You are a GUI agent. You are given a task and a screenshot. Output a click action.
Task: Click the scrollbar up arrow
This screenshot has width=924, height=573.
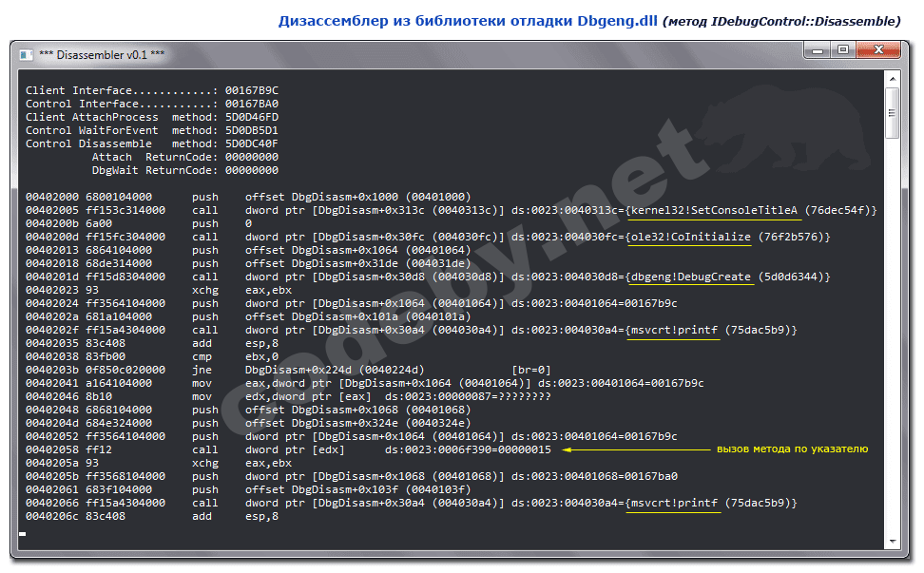892,78
